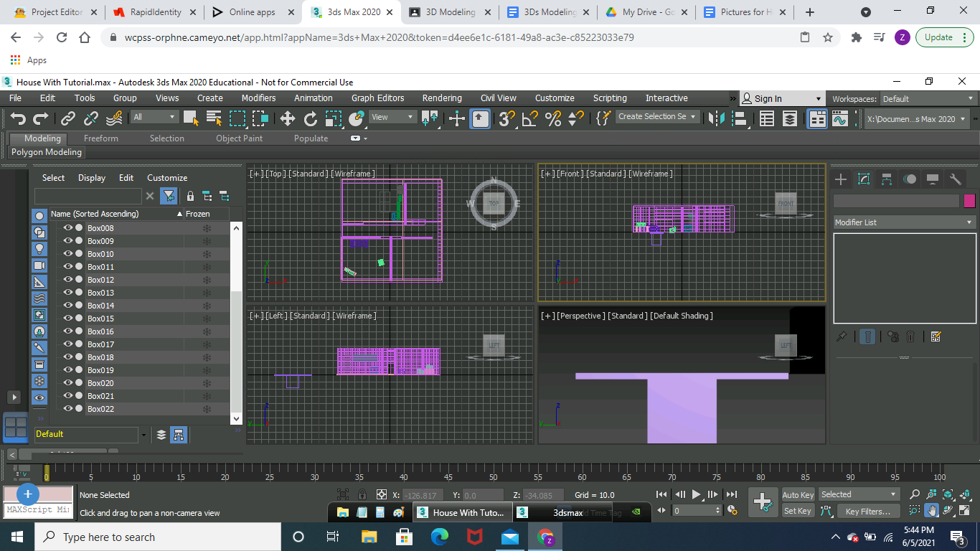Viewport: 980px width, 551px height.
Task: Click the Undo arrow icon
Action: [x=18, y=119]
